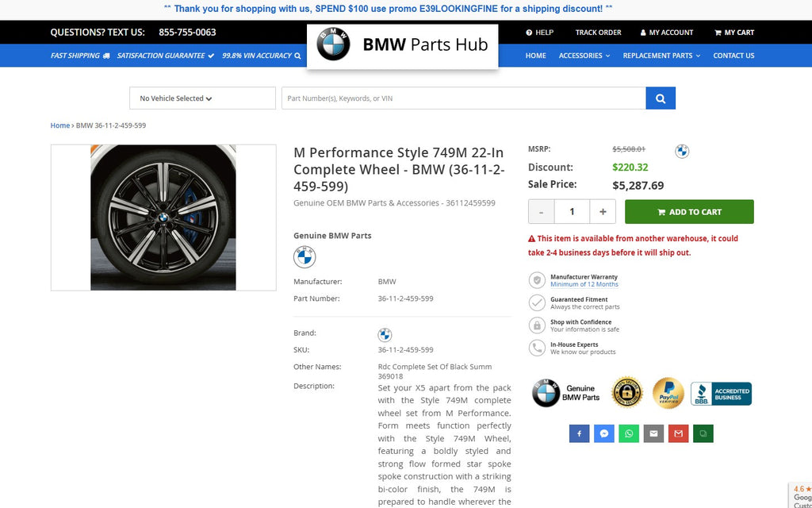Click the 99.8% VIN Accuracy badge
The width and height of the screenshot is (812, 508).
262,56
